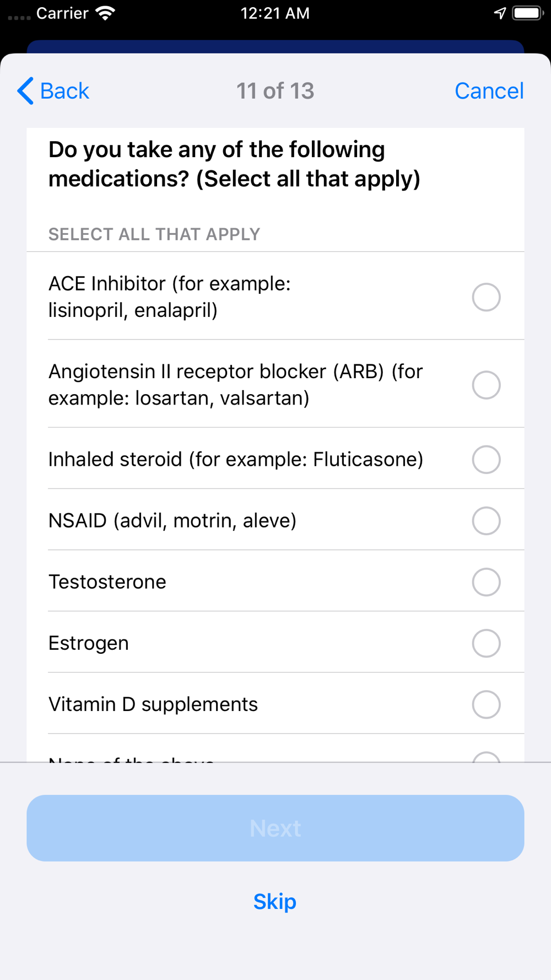This screenshot has height=980, width=551.
Task: Cancel the survey
Action: coord(489,91)
